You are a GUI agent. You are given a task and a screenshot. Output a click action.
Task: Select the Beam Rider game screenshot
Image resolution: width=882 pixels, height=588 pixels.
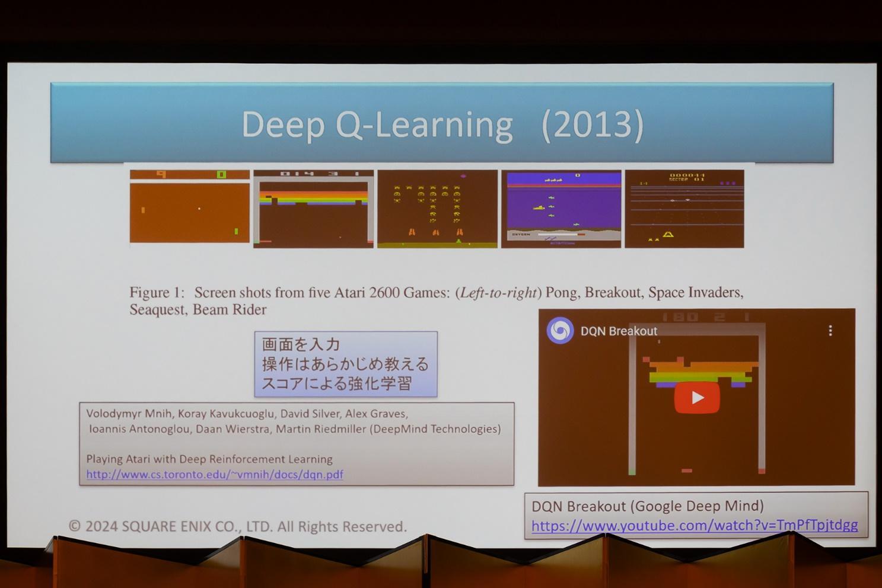pyautogui.click(x=684, y=209)
